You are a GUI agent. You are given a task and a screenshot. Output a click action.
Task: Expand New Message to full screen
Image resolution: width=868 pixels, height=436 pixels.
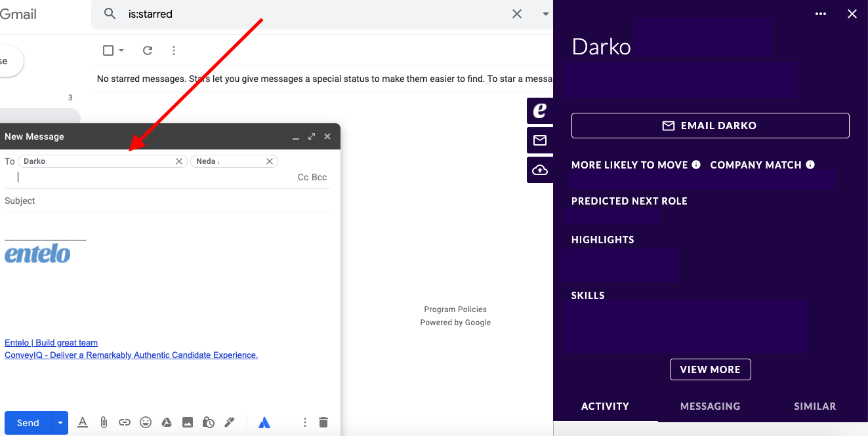(312, 136)
